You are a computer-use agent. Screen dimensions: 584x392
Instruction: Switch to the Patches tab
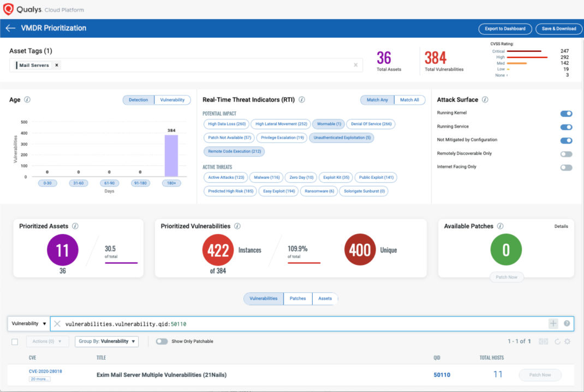click(x=297, y=299)
